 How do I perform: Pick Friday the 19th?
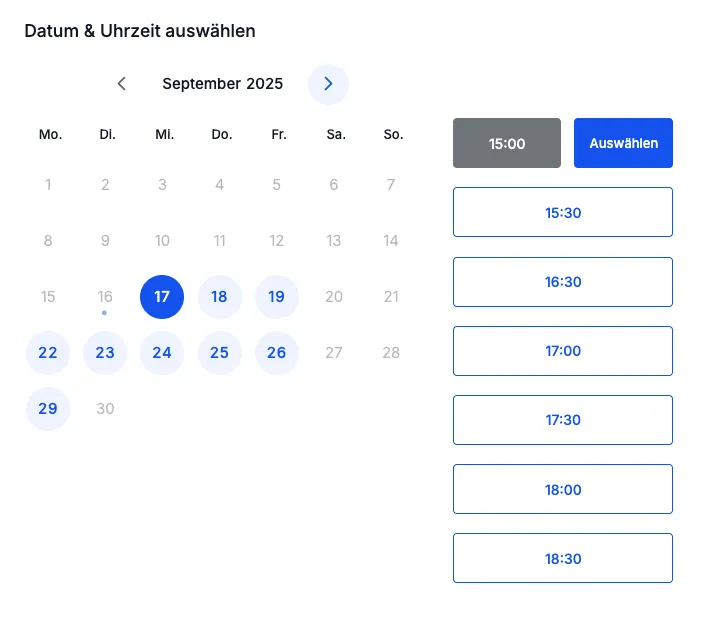coord(277,297)
